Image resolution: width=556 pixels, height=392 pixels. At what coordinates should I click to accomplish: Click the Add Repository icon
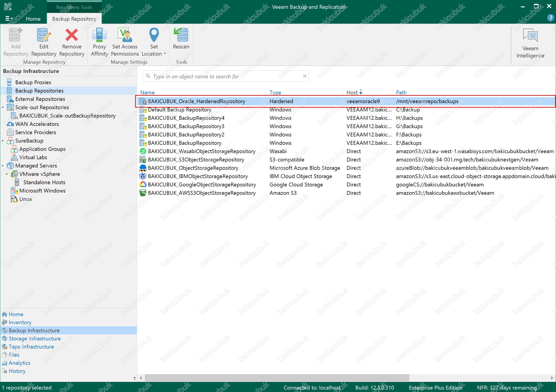point(16,35)
